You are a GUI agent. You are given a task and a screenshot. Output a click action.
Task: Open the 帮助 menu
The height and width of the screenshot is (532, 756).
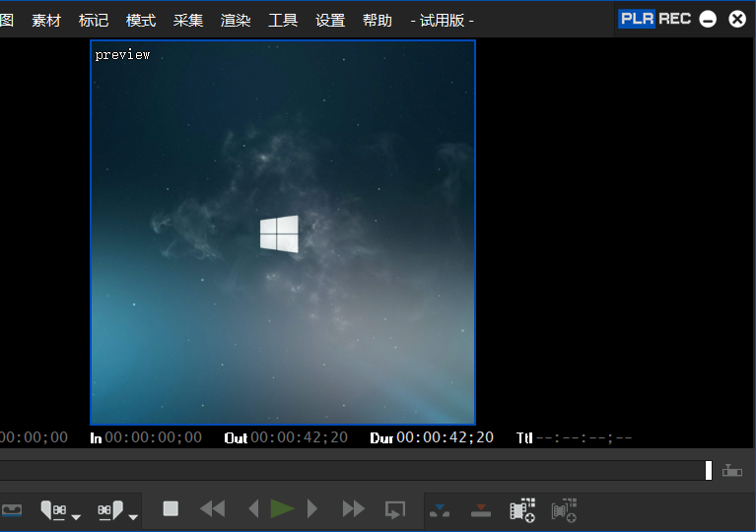[378, 21]
